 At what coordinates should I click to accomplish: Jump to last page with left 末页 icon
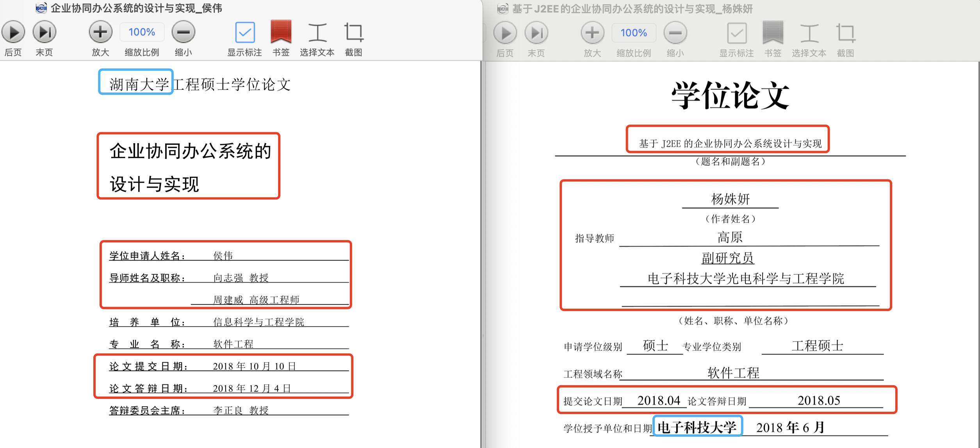(45, 32)
